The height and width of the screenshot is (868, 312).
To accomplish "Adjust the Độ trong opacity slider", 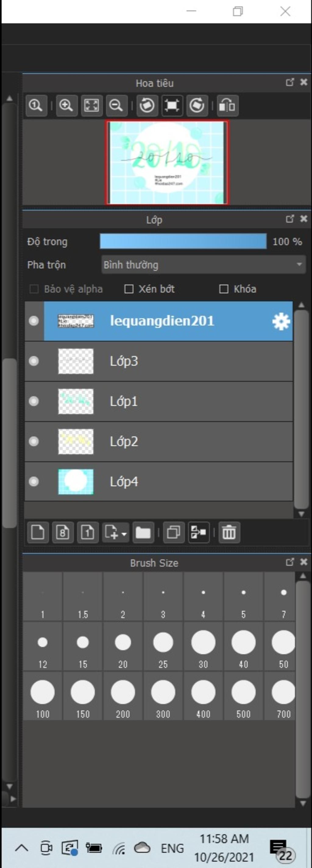I will [183, 242].
